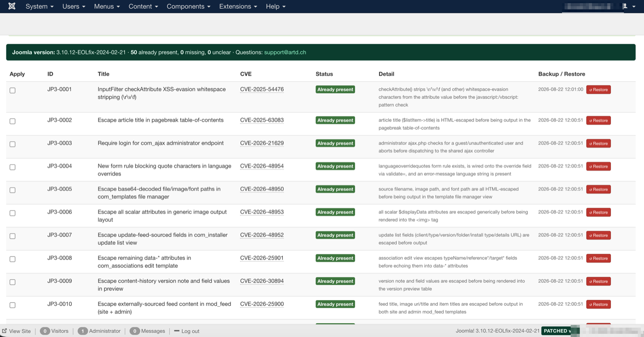This screenshot has width=644, height=337.
Task: Restore backup for JP3-0009 row
Action: (598, 281)
